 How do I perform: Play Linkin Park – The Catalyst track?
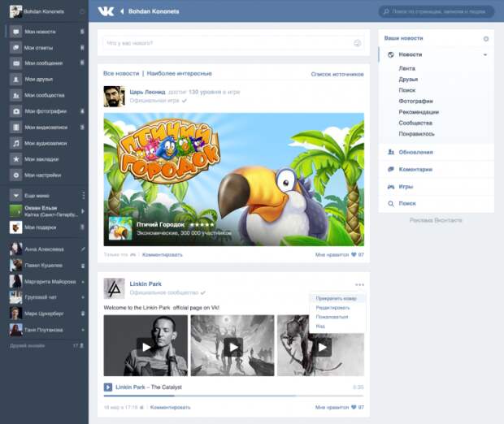(x=107, y=387)
